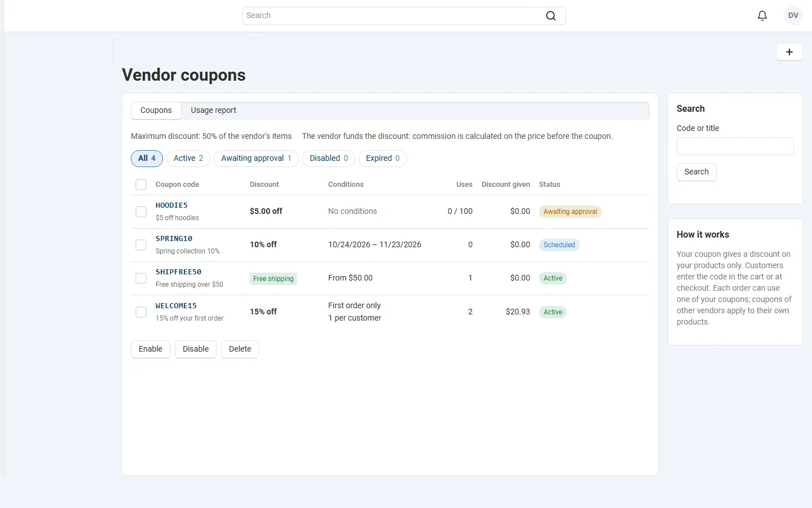812x508 pixels.
Task: Click the plus add coupon button
Action: click(789, 52)
